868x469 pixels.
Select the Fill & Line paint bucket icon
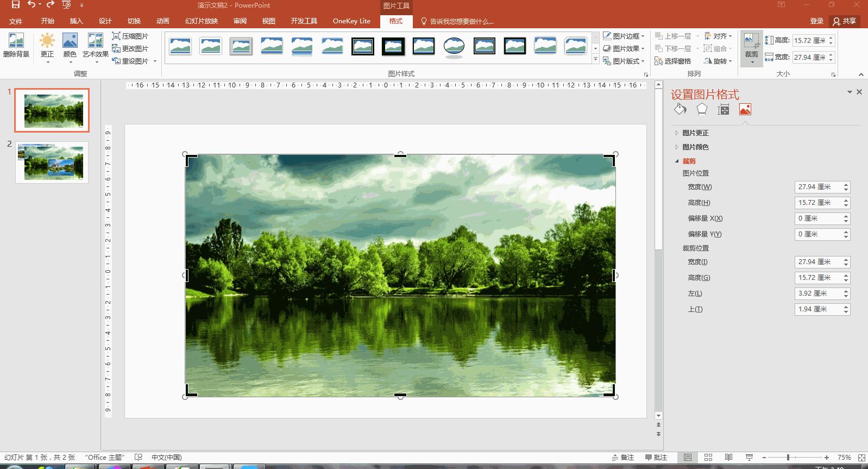[680, 110]
